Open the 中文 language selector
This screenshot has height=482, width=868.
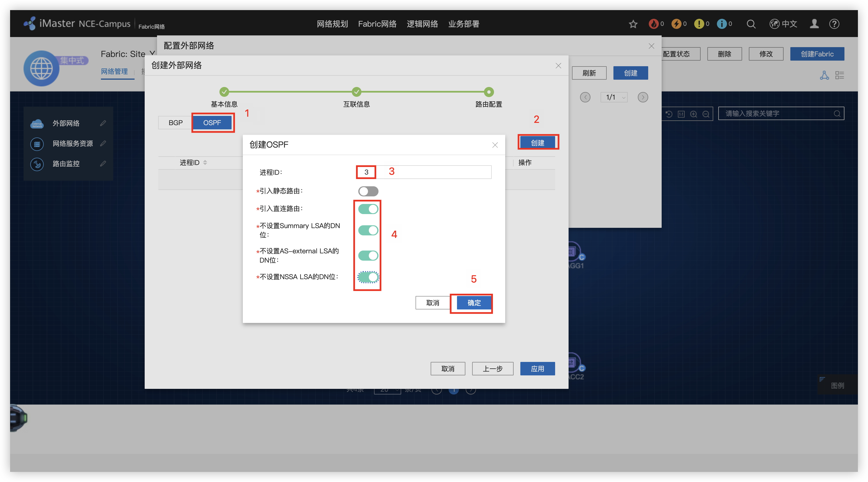tap(783, 24)
